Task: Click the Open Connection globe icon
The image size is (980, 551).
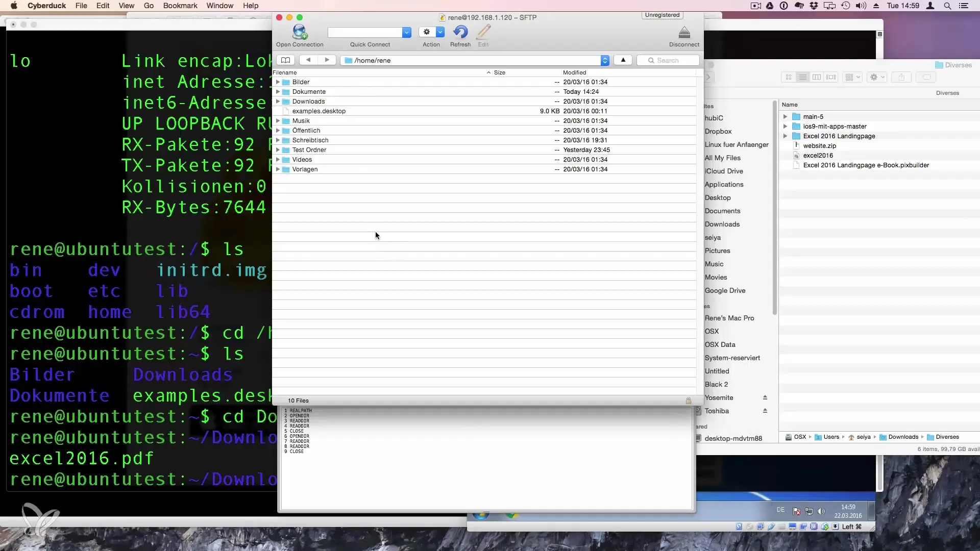Action: coord(300,32)
